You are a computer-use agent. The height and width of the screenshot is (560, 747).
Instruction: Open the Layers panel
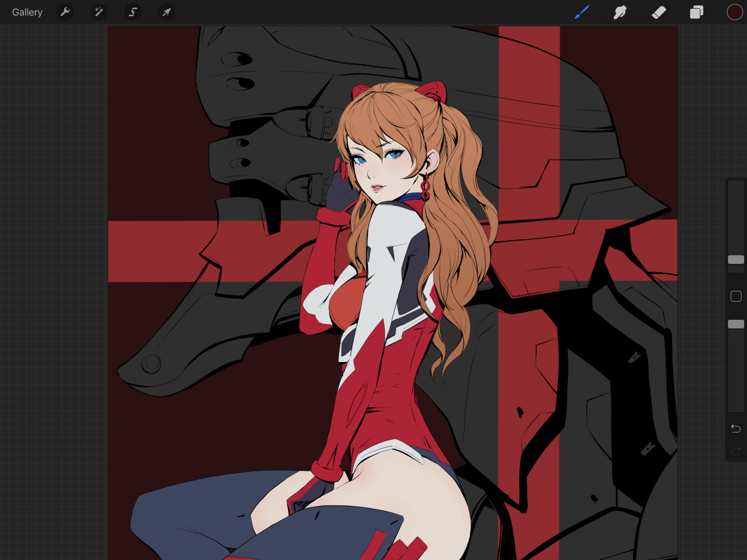tap(696, 12)
